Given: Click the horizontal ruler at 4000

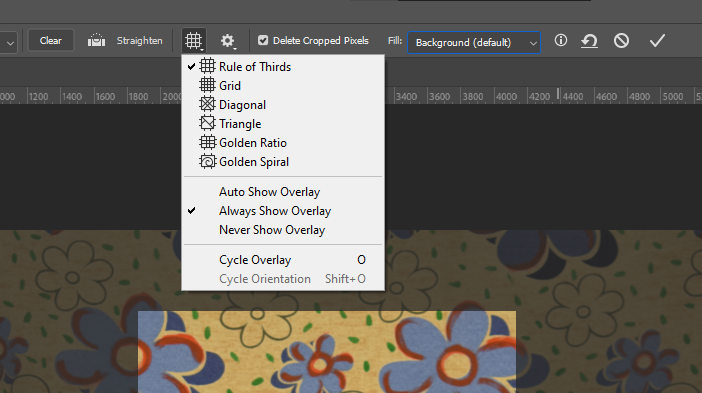Looking at the screenshot, I should (x=506, y=97).
